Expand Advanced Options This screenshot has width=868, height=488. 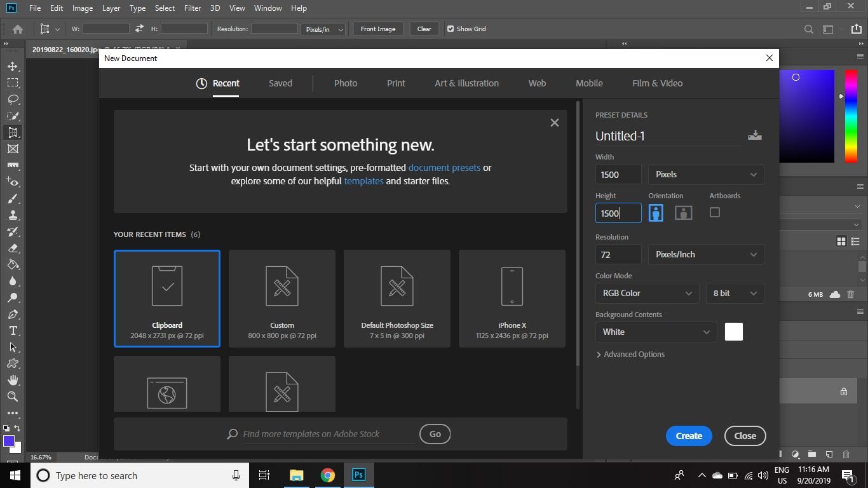(x=630, y=354)
